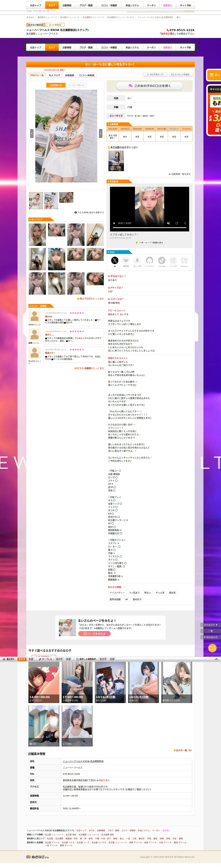Report image via 不正な画像/送店を通報する

(89, 213)
